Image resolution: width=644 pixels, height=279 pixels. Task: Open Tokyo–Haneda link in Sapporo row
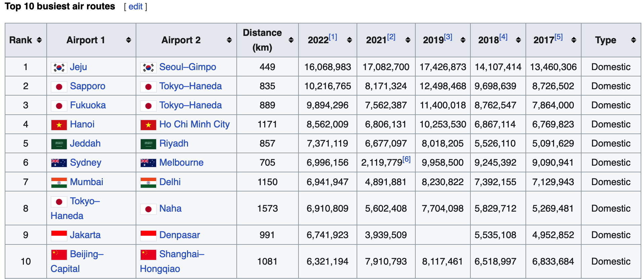coord(190,86)
